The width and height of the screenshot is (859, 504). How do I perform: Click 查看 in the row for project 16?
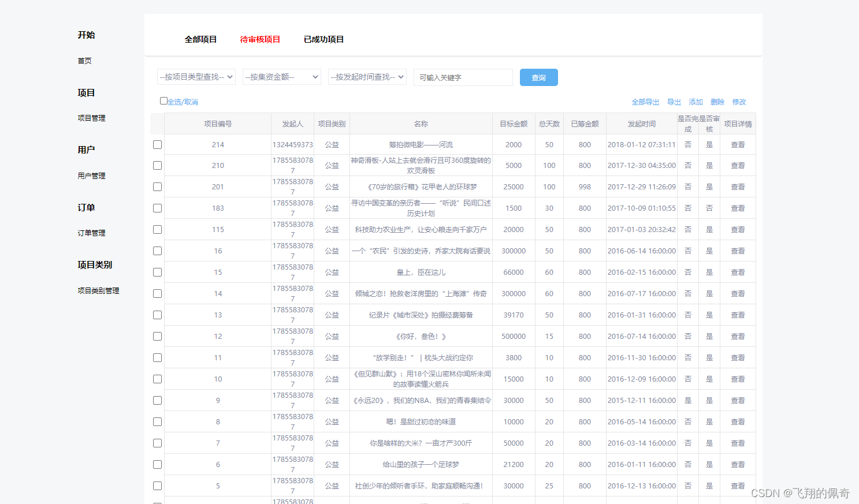738,251
